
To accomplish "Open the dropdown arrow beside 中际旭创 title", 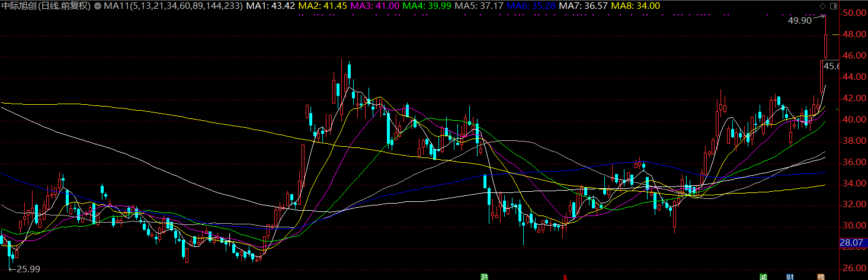I will (98, 6).
